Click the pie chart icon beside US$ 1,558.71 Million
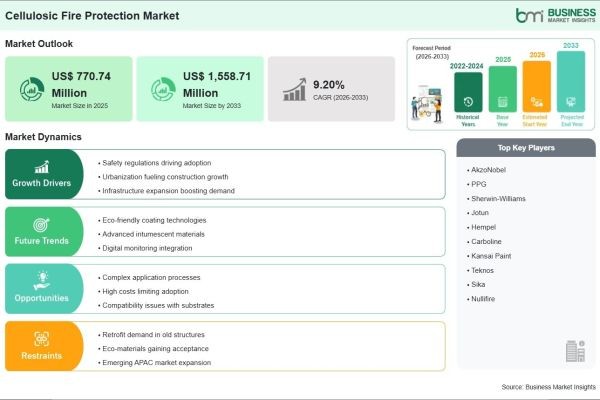The height and width of the screenshot is (400, 600). (163, 89)
